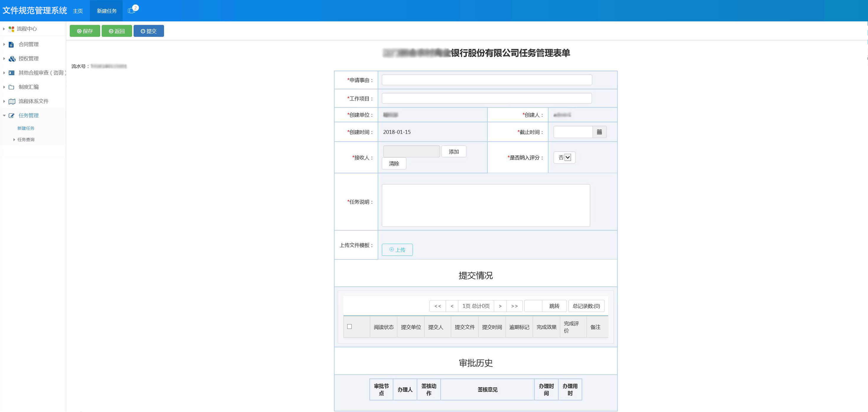Open the 制度汇编 menu item

[29, 87]
